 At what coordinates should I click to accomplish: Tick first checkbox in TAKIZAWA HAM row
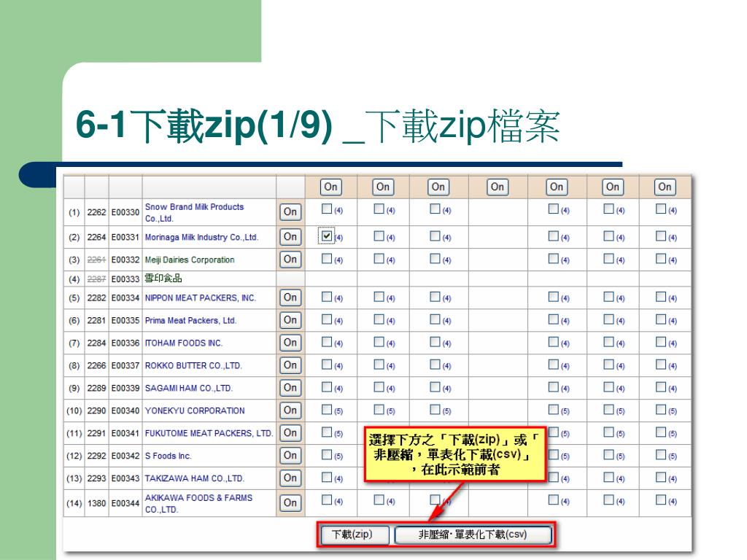click(326, 477)
